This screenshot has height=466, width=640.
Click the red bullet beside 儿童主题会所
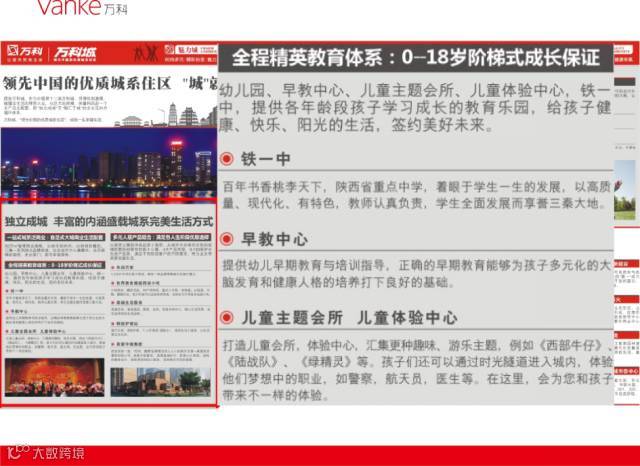[227, 317]
